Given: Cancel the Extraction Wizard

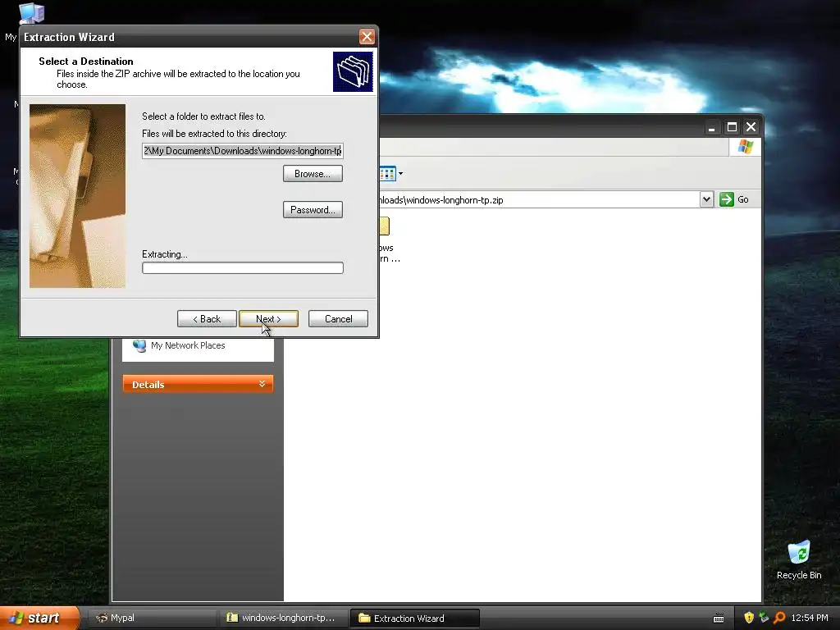Looking at the screenshot, I should 338,319.
